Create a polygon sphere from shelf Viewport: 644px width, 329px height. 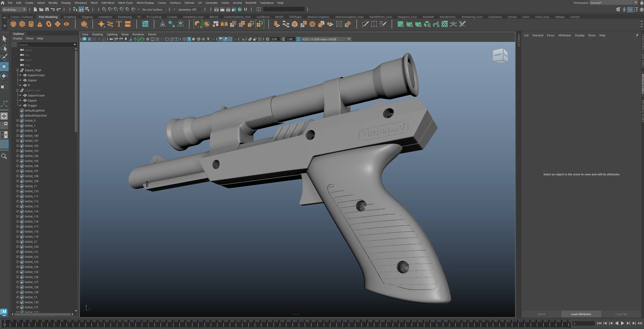click(13, 24)
